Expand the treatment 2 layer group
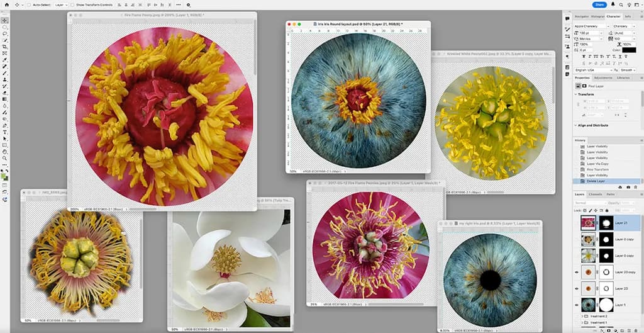644x333 pixels. [583, 316]
